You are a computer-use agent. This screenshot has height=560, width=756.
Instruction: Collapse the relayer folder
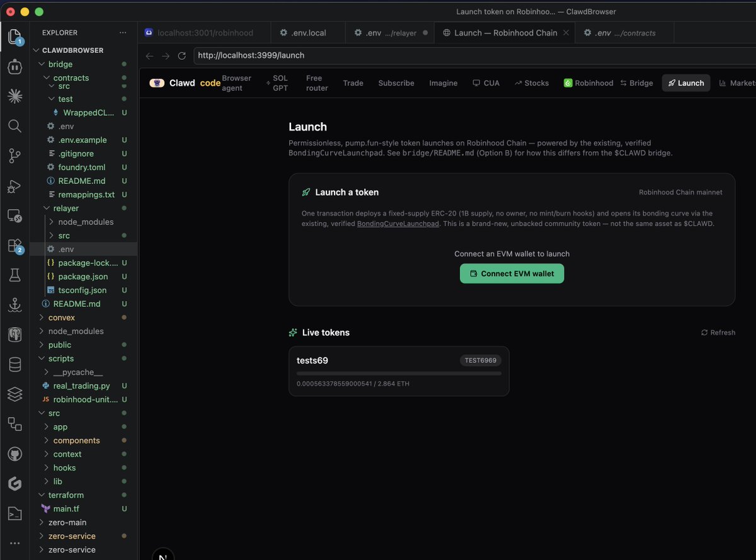coord(66,208)
